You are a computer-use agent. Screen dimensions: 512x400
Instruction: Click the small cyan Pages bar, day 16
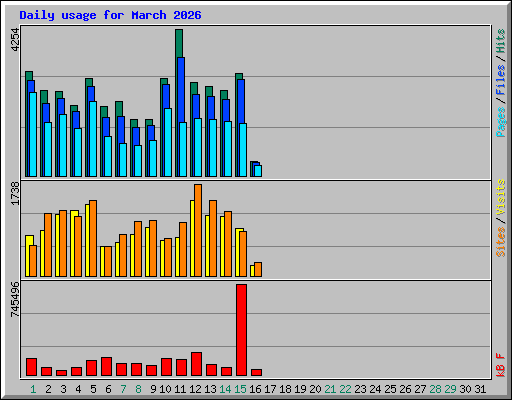point(258,171)
